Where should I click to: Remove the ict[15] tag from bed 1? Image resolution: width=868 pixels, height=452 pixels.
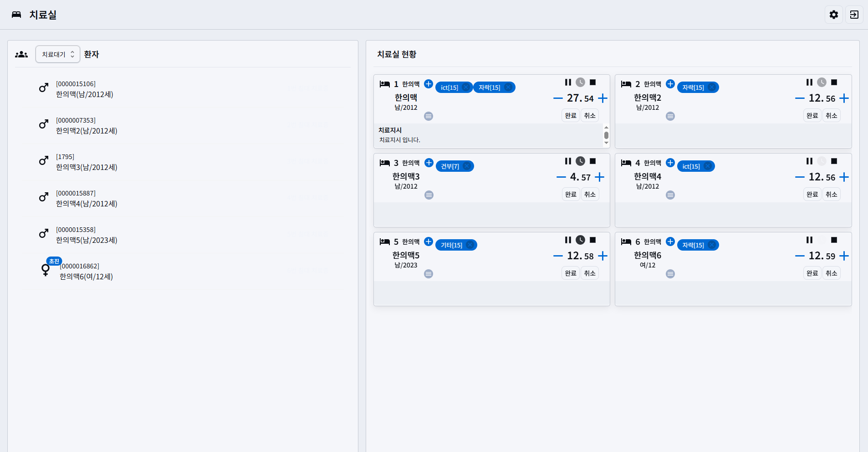466,87
